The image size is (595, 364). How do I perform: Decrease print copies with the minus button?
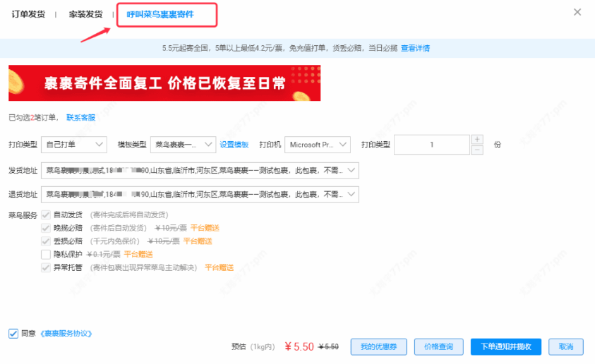tap(477, 150)
